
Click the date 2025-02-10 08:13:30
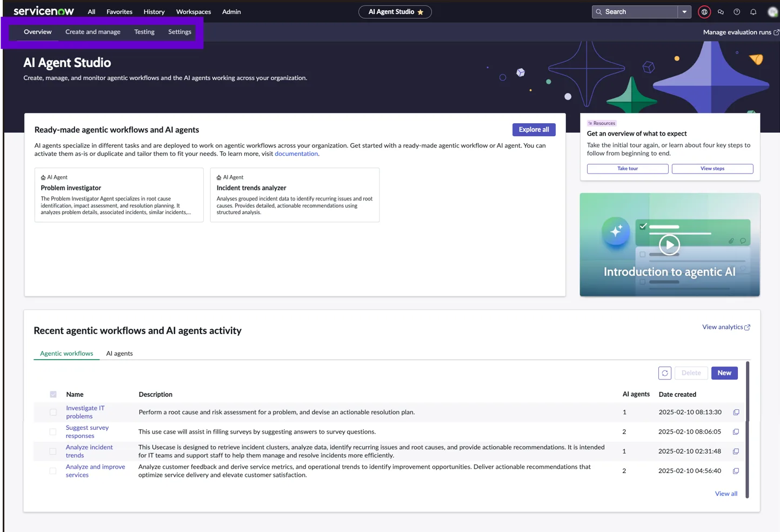tap(690, 413)
